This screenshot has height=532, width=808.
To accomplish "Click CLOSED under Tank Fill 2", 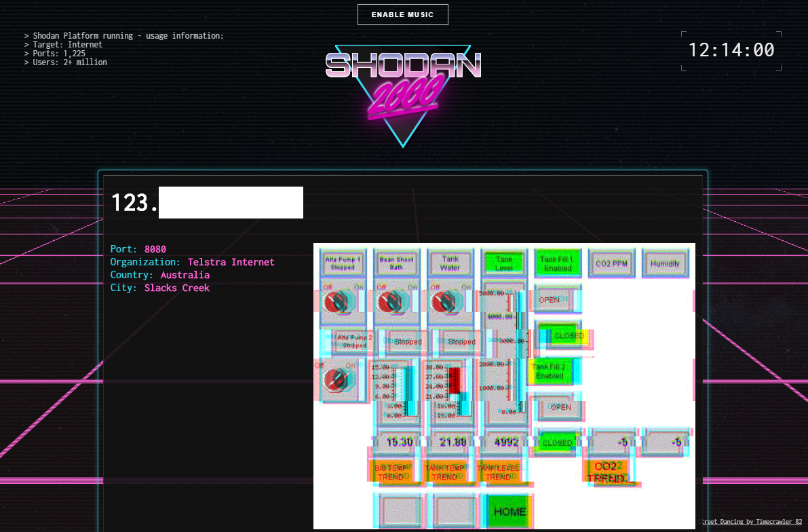I will tap(556, 443).
